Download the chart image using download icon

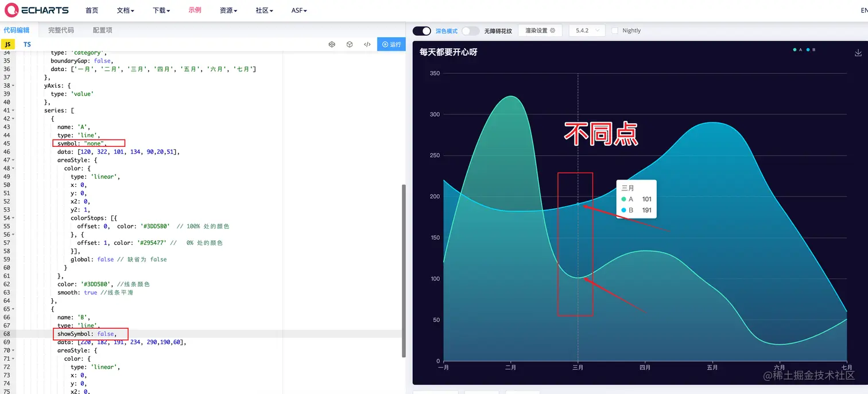click(x=858, y=52)
